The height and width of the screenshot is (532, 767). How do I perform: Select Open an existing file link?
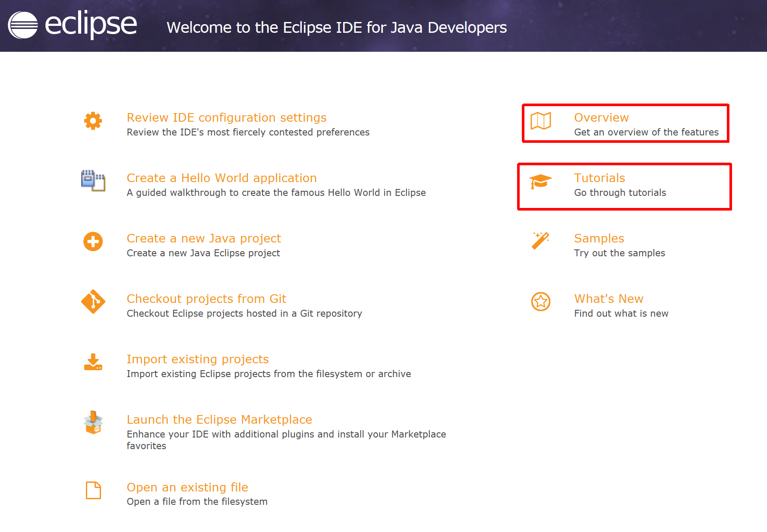[x=187, y=487]
